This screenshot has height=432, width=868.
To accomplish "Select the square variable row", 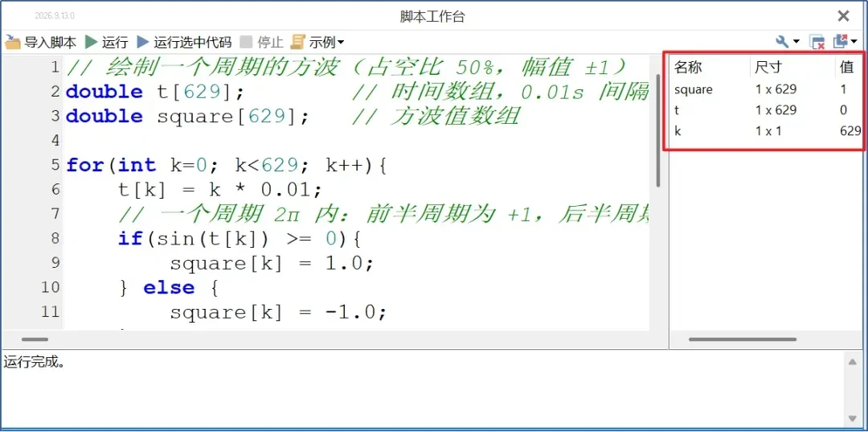I will point(766,89).
